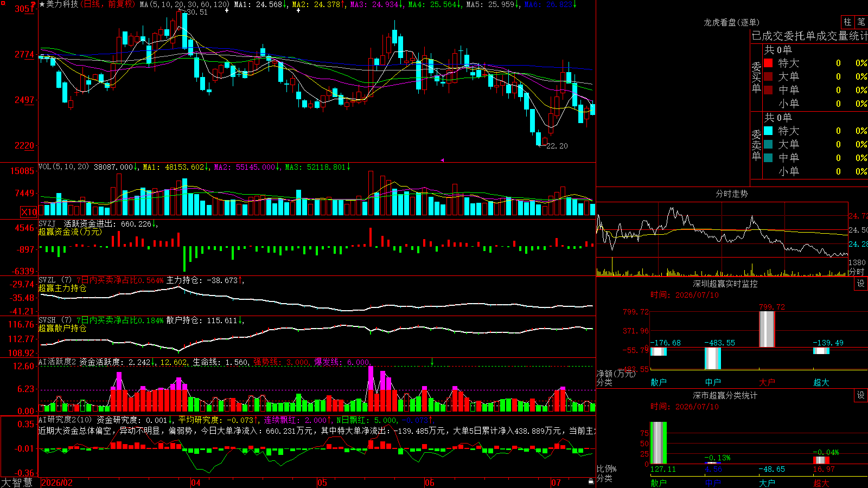Click the SVZL indicator name
Screen dimensions: 868x488
(47, 280)
